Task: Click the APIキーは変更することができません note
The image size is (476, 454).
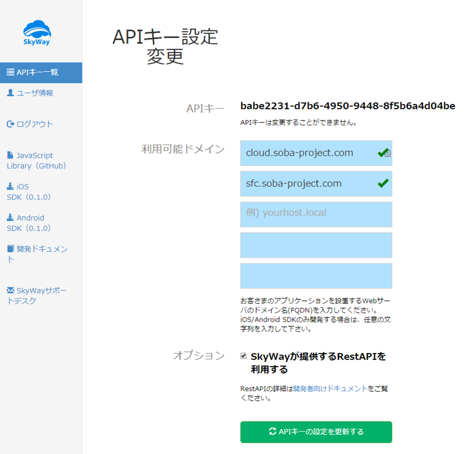Action: tap(299, 122)
